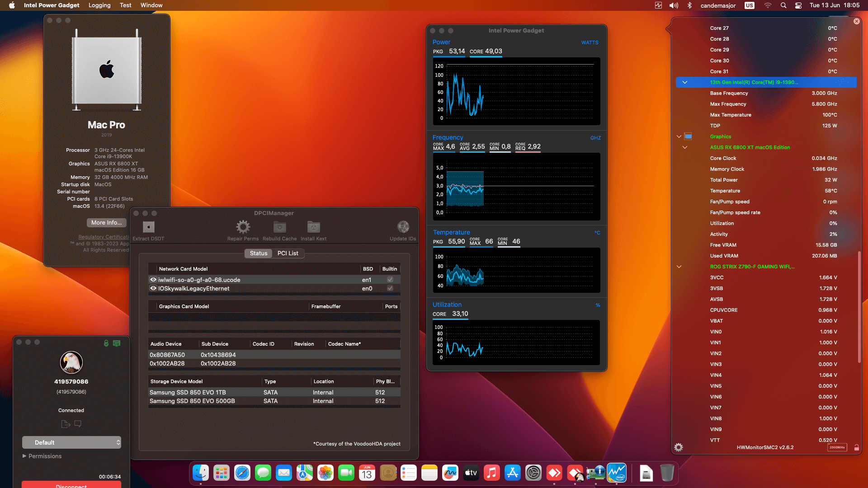Open the Logging menu in the menu bar
This screenshot has height=488, width=868.
click(x=99, y=5)
